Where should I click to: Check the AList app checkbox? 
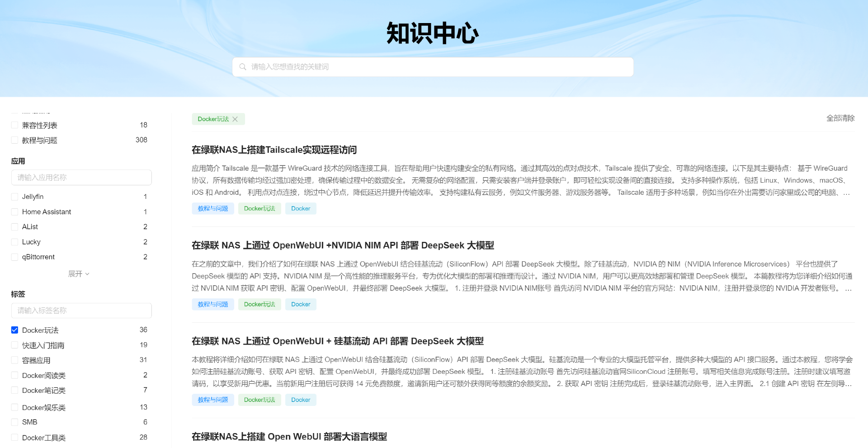coord(14,226)
